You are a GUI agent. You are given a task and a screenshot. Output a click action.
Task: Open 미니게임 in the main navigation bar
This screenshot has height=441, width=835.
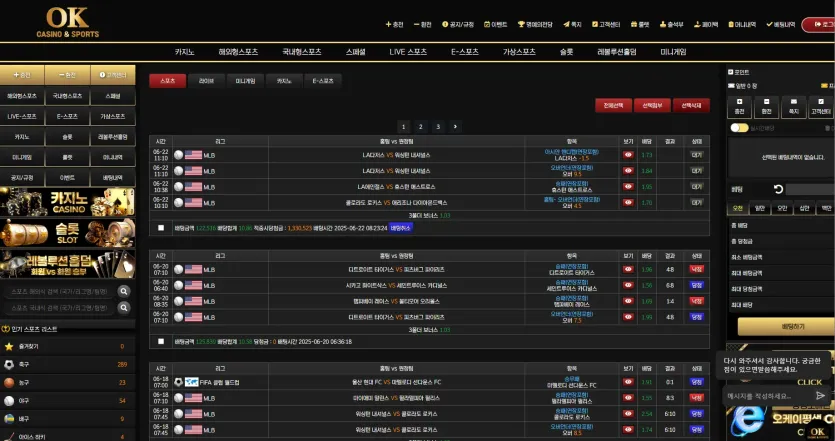tap(673, 52)
